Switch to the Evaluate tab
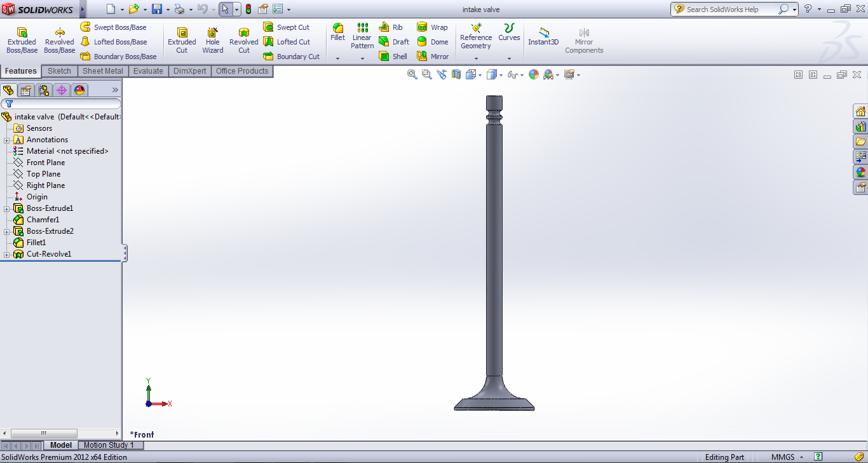 (x=148, y=71)
